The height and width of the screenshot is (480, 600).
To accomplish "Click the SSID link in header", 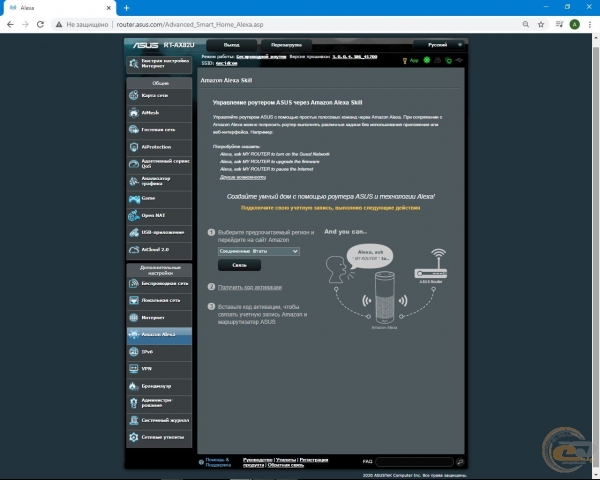I will pyautogui.click(x=227, y=63).
